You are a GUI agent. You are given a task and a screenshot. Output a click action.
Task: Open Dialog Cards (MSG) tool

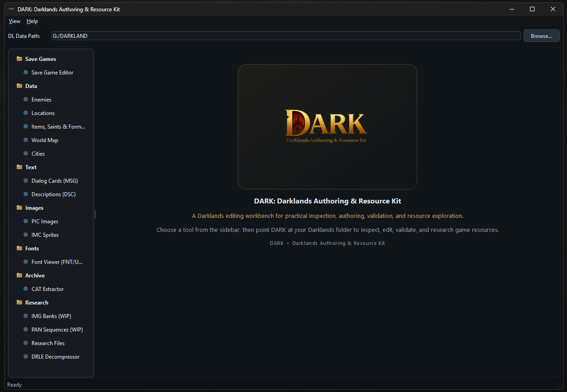click(x=55, y=181)
